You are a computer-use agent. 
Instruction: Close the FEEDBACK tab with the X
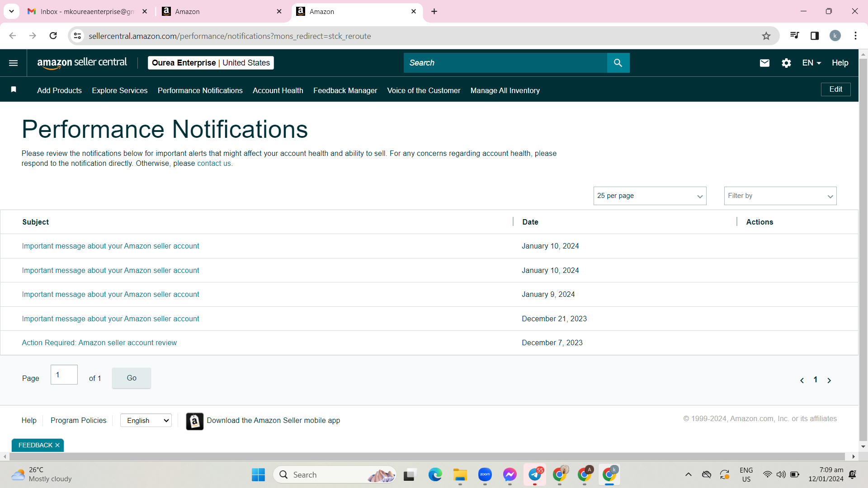click(57, 445)
